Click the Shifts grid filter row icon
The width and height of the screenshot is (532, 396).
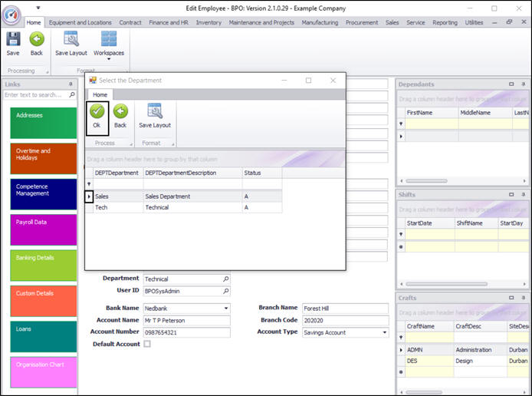coord(401,234)
